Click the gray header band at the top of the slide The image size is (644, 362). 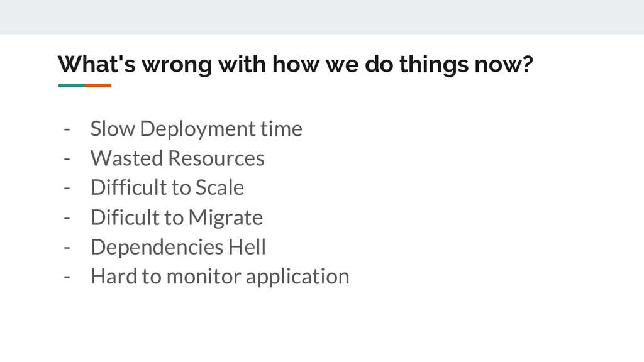(x=322, y=17)
